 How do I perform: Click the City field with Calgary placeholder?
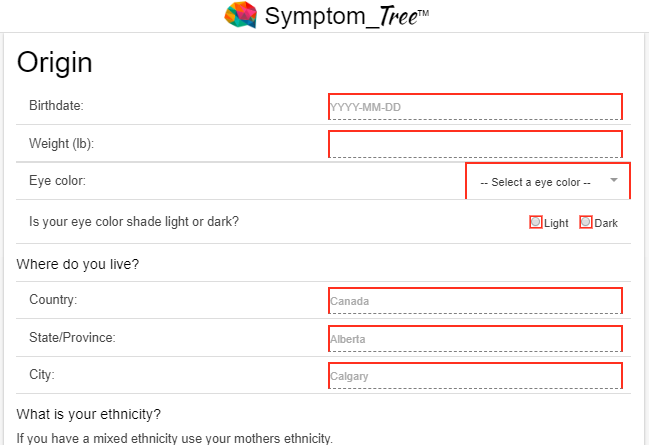pos(475,376)
